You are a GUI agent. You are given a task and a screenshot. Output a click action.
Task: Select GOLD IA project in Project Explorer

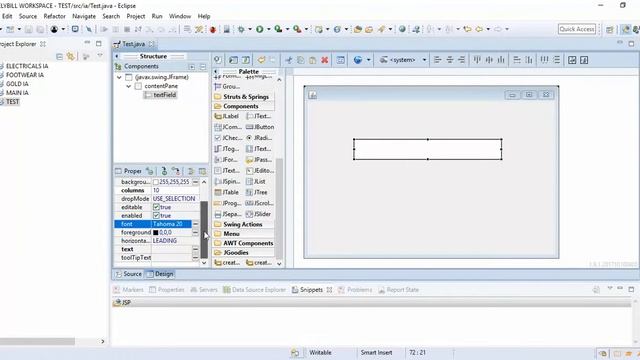pos(17,84)
